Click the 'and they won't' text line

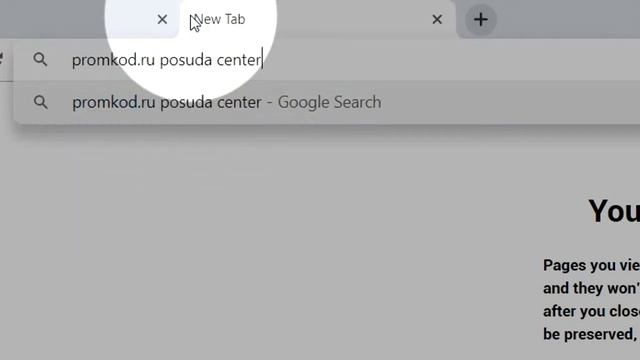[x=591, y=288]
